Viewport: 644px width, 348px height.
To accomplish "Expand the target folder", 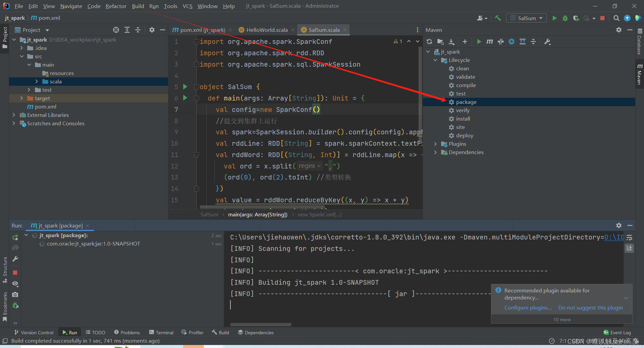I will 22,98.
